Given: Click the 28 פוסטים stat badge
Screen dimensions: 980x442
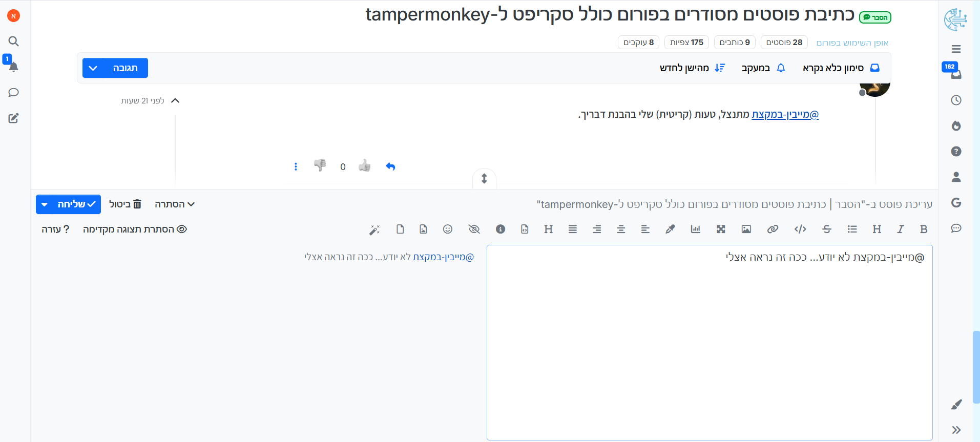Looking at the screenshot, I should (x=784, y=43).
